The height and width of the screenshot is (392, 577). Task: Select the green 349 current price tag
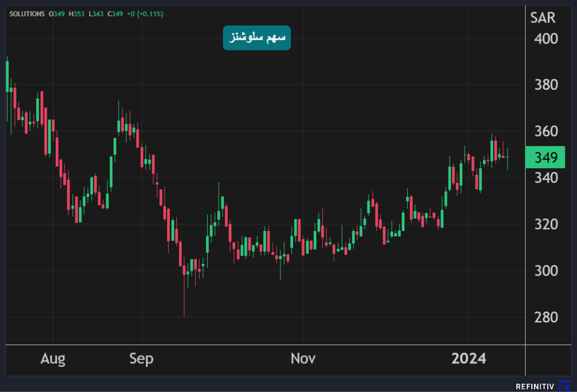544,158
